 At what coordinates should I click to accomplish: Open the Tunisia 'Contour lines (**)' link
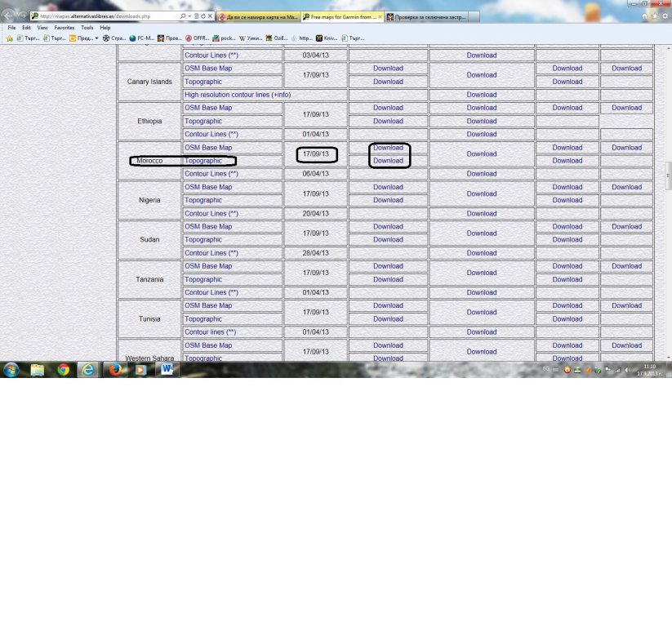tap(210, 332)
